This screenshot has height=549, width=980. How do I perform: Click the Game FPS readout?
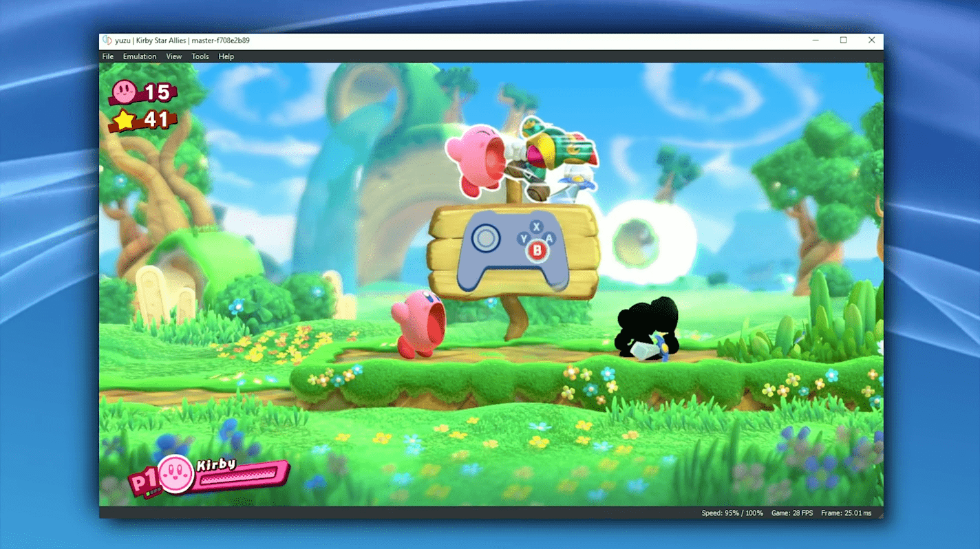(791, 513)
